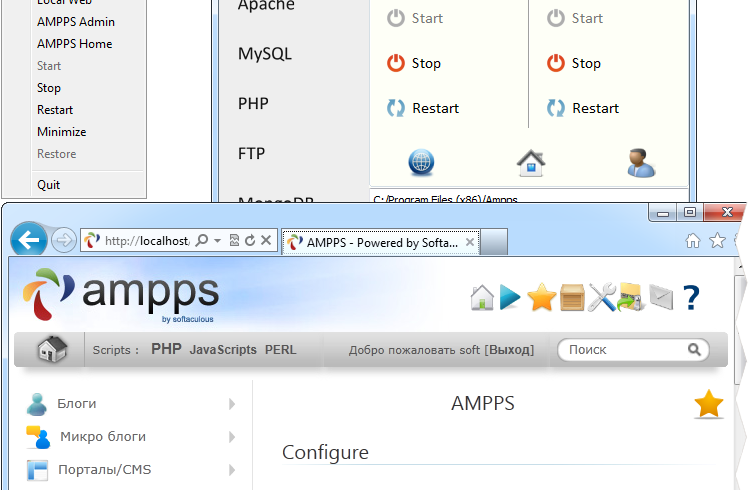Click the house icon in AMPPS control panel
Image resolution: width=748 pixels, height=490 pixels.
point(530,162)
